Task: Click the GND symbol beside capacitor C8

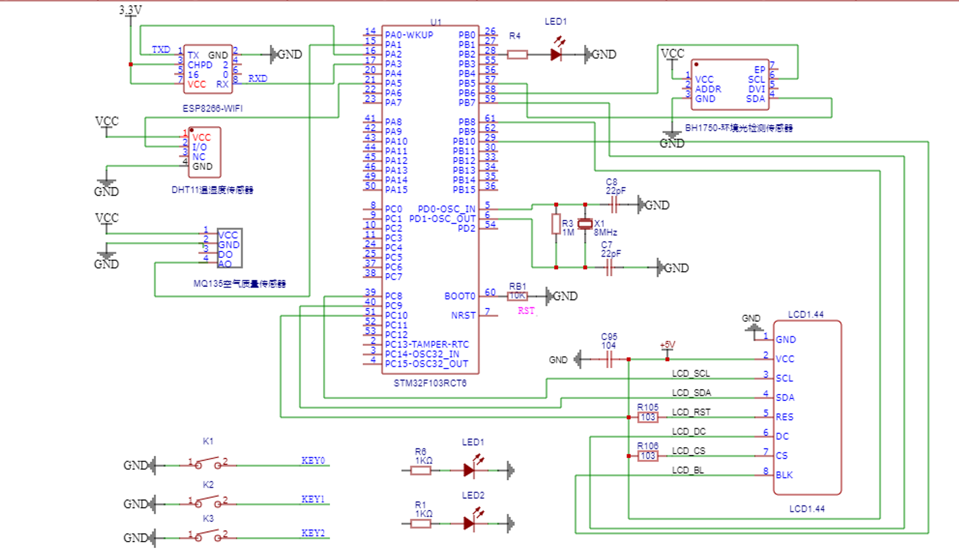Action: 654,205
